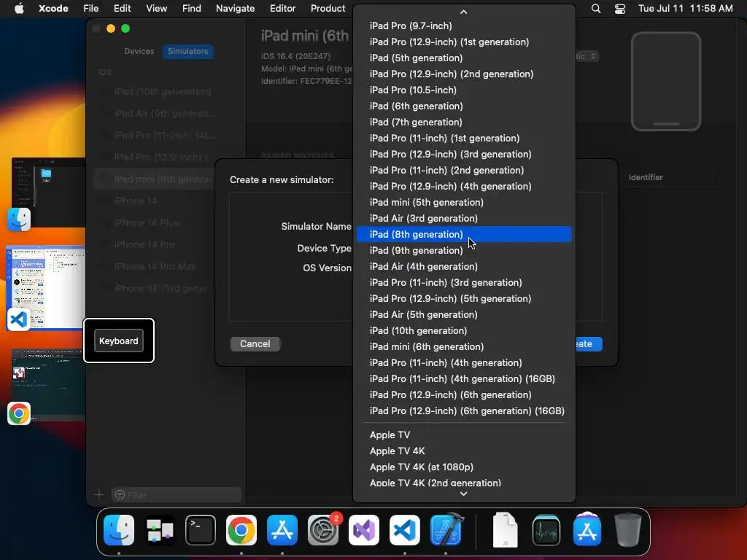The height and width of the screenshot is (560, 747).
Task: Choose iPad mini (5th generation)
Action: point(463,203)
